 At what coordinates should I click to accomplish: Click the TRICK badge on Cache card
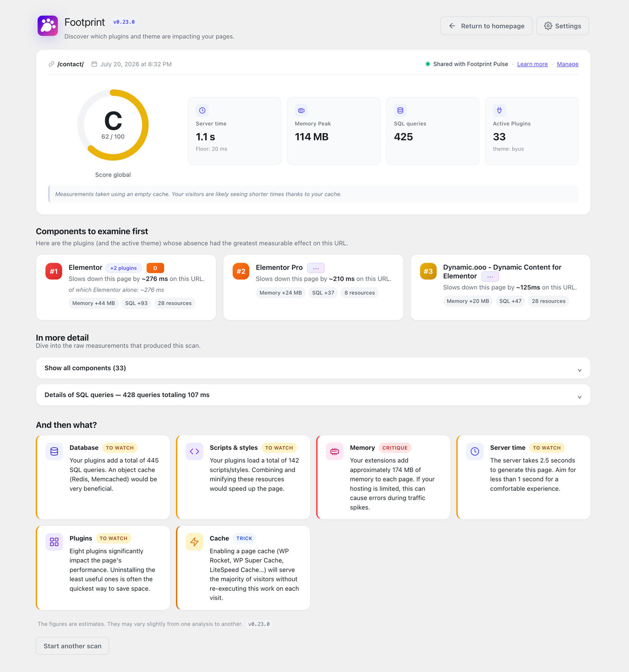click(244, 538)
